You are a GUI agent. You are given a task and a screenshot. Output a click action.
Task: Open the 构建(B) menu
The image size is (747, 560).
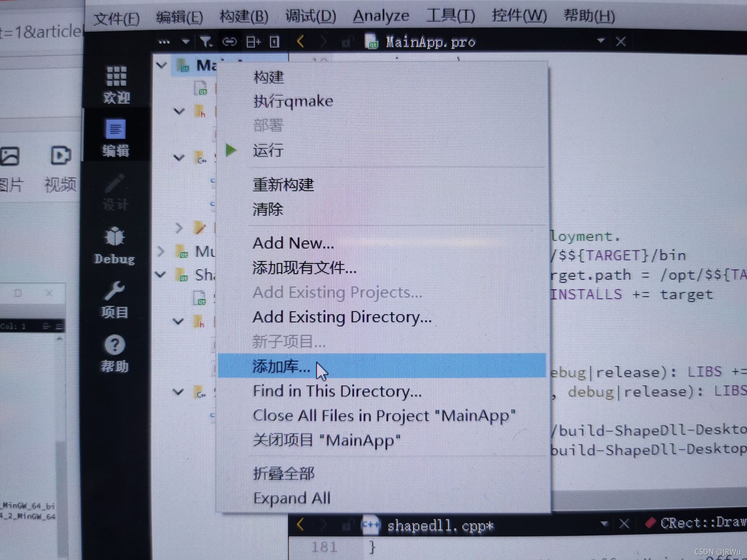[244, 17]
